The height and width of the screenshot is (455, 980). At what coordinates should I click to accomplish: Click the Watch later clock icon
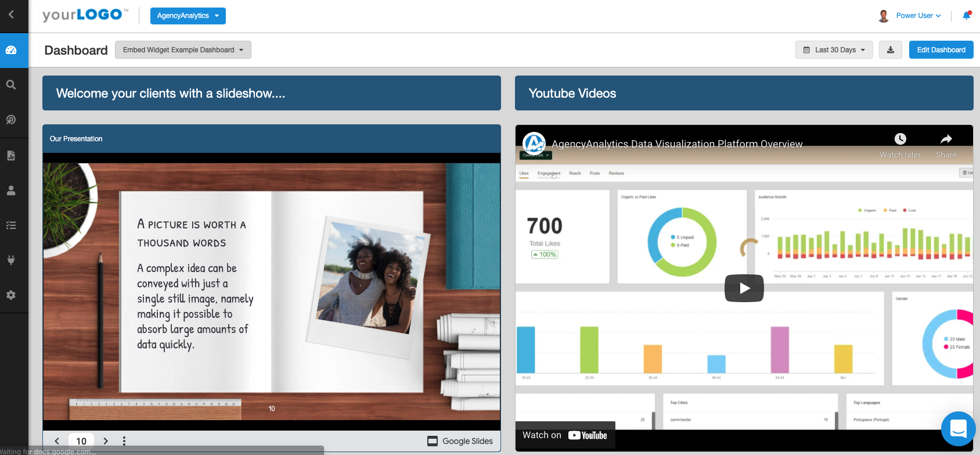coord(900,138)
